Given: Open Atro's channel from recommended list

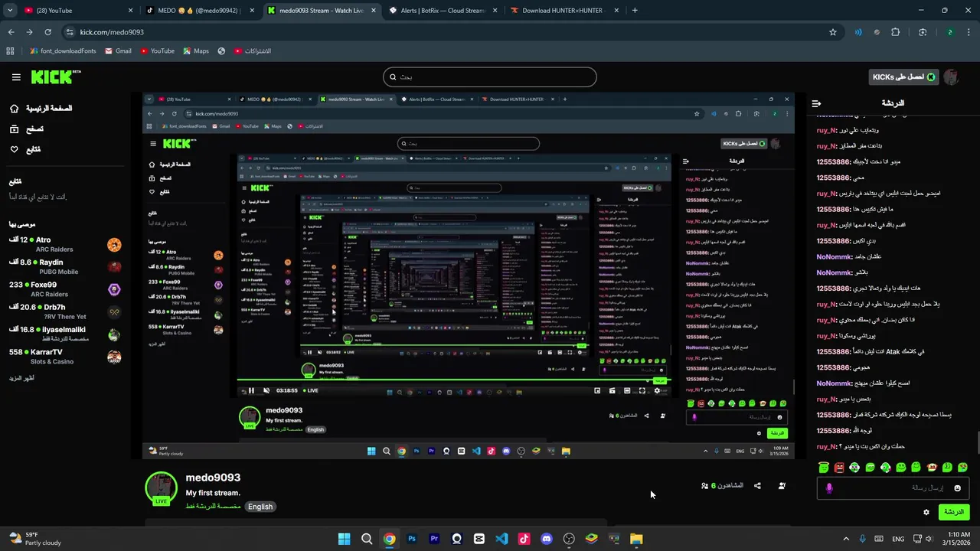Looking at the screenshot, I should [65, 245].
